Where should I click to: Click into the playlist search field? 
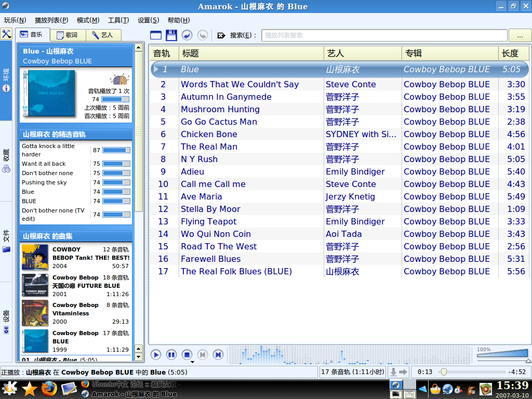(x=384, y=35)
